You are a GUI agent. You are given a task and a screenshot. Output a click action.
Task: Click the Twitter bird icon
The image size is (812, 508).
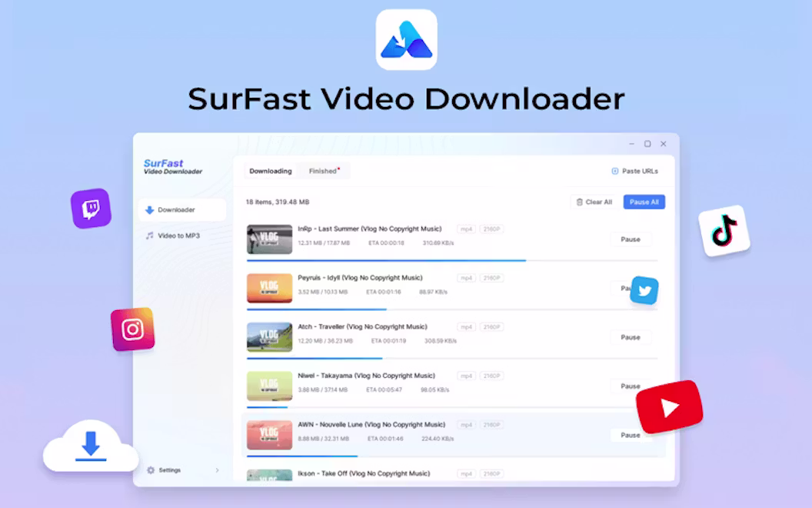pos(644,290)
